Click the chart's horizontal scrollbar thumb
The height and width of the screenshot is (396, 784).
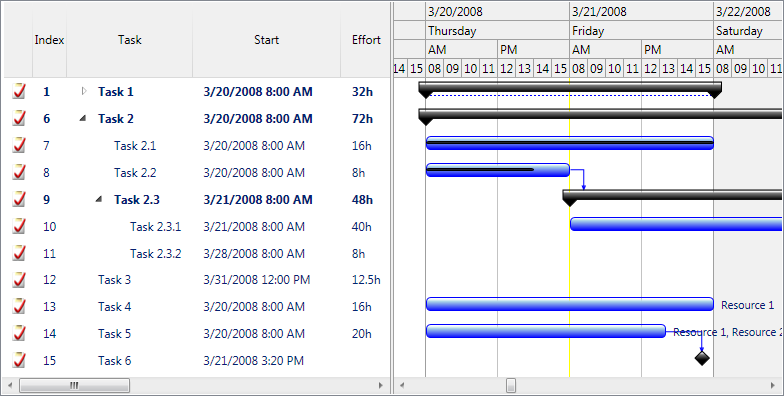pos(510,386)
